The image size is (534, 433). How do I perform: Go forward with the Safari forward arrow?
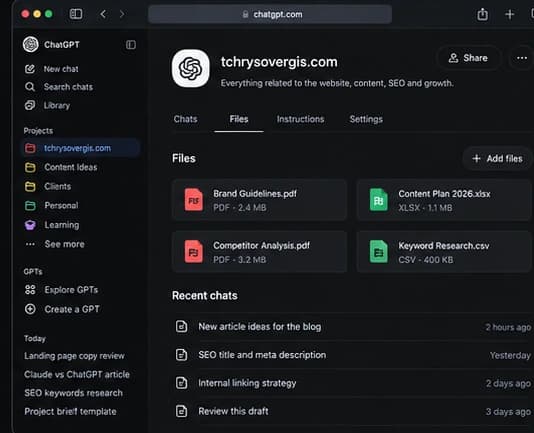122,14
